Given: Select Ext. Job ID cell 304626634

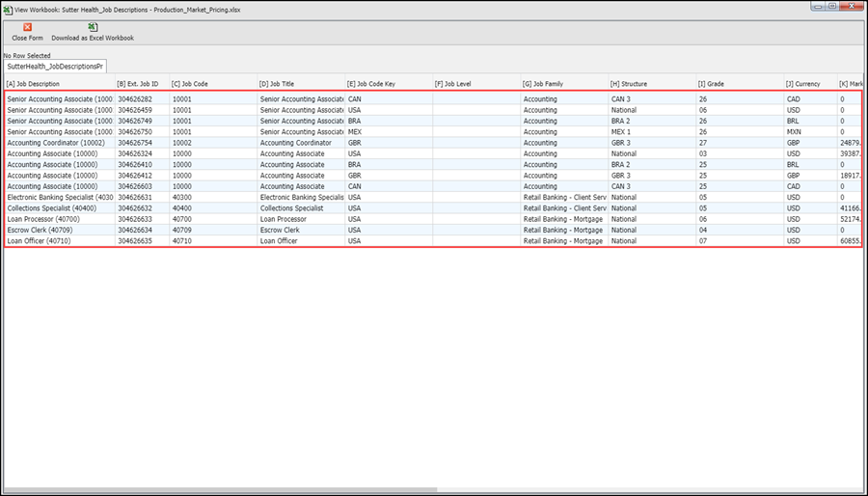Looking at the screenshot, I should click(x=143, y=230).
